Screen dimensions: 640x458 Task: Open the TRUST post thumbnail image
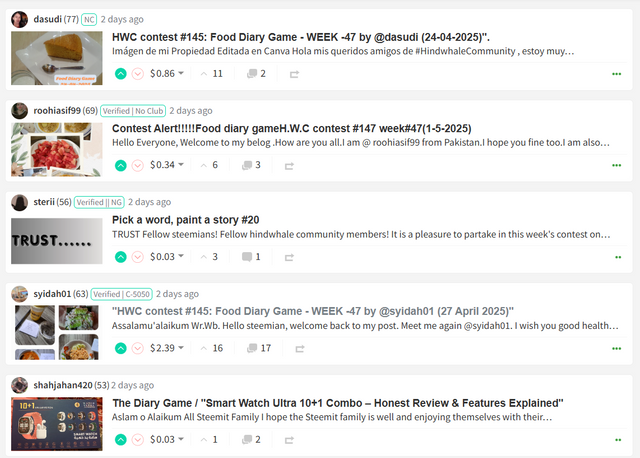pyautogui.click(x=57, y=241)
